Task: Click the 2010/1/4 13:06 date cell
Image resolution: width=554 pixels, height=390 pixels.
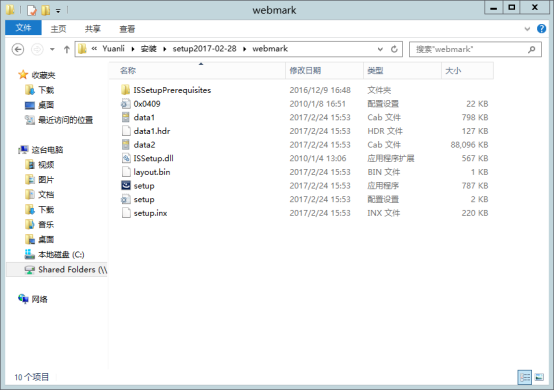Action: [x=318, y=158]
